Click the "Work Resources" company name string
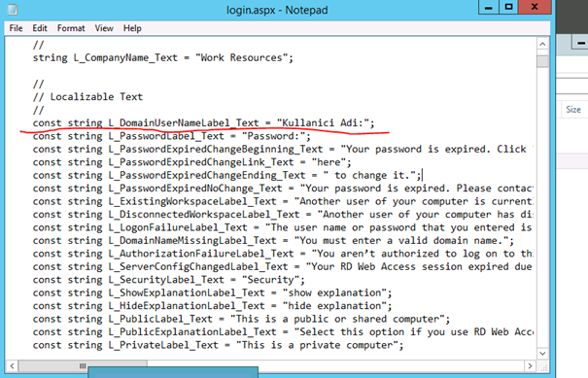The height and width of the screenshot is (378, 588). [241, 57]
